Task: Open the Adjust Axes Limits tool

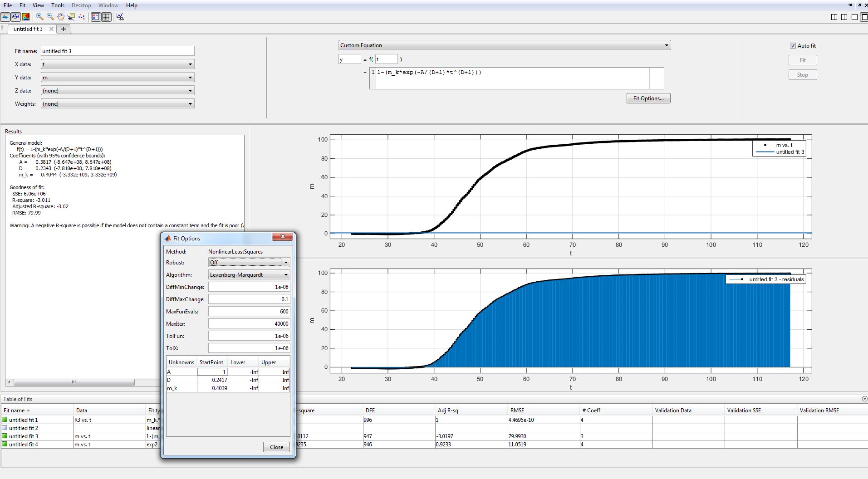Action: pyautogui.click(x=120, y=17)
